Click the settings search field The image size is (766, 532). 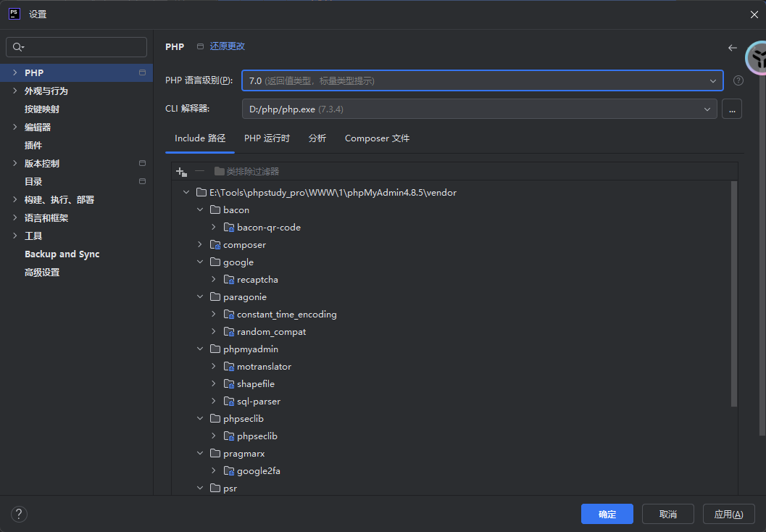pos(77,47)
